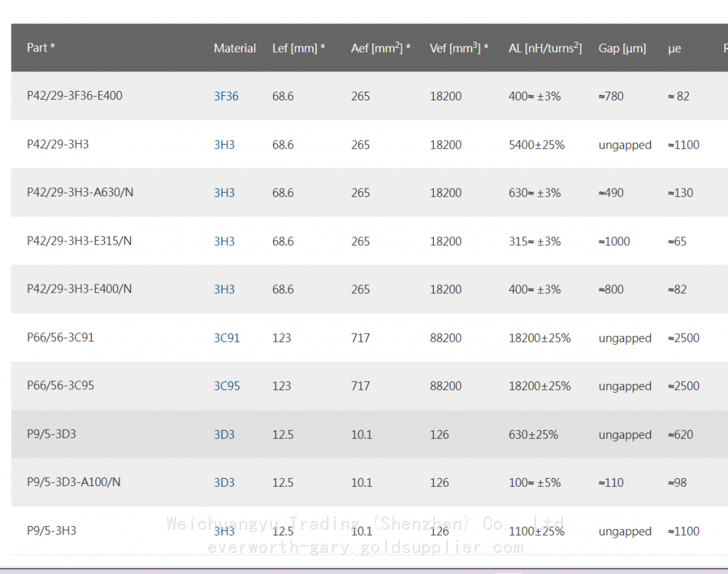
Task: Click the P66/56-3C91 part name
Action: pos(60,338)
